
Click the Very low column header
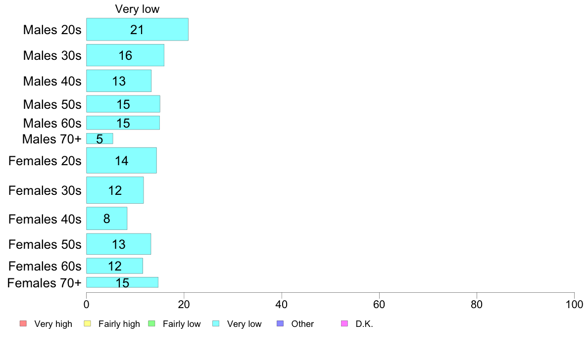pos(137,9)
